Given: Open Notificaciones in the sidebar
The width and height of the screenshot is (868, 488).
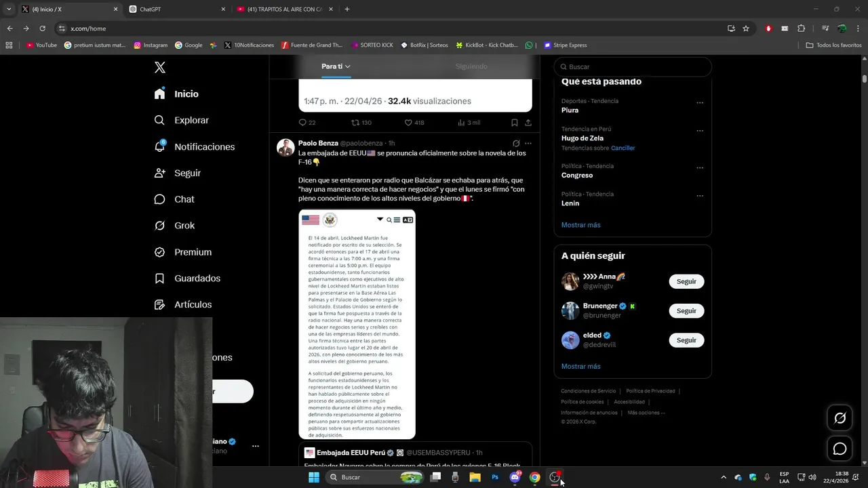Looking at the screenshot, I should (194, 146).
